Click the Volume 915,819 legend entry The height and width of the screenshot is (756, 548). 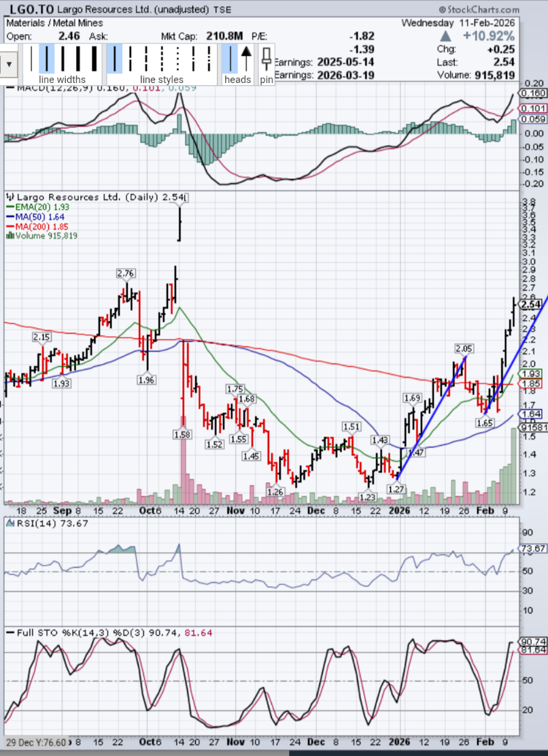[x=42, y=235]
